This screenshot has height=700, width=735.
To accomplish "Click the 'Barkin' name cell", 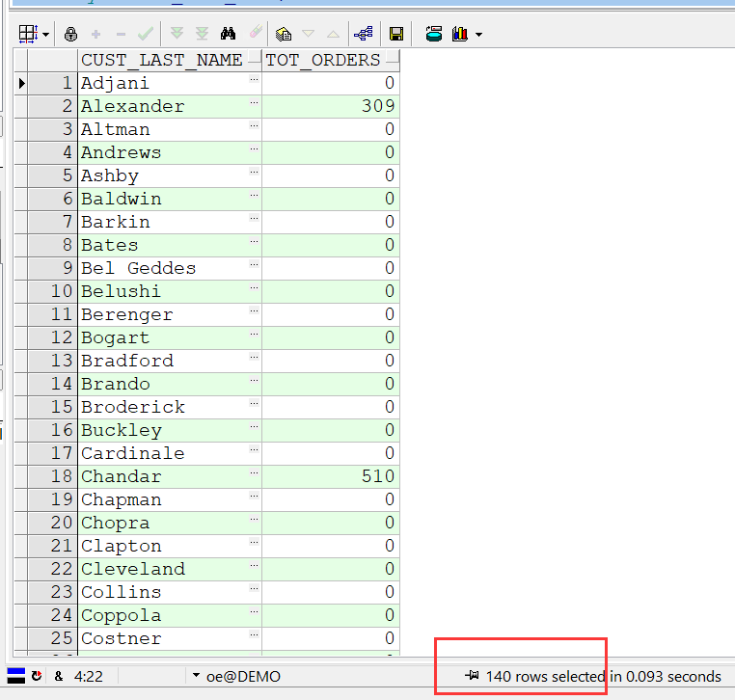I will click(170, 222).
